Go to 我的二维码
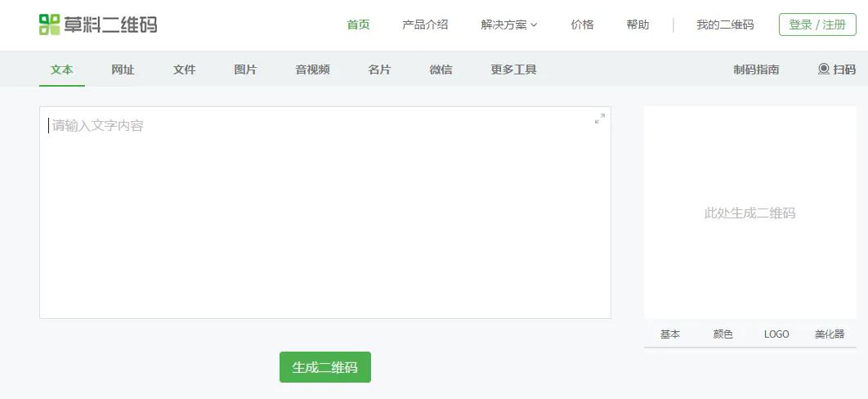868x399 pixels. coord(725,25)
